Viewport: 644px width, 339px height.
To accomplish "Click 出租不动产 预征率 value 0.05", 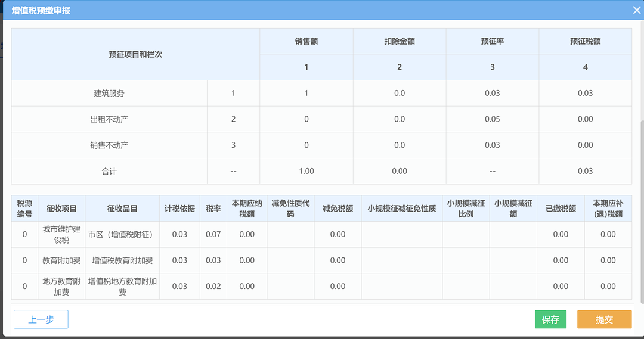I will pos(492,119).
